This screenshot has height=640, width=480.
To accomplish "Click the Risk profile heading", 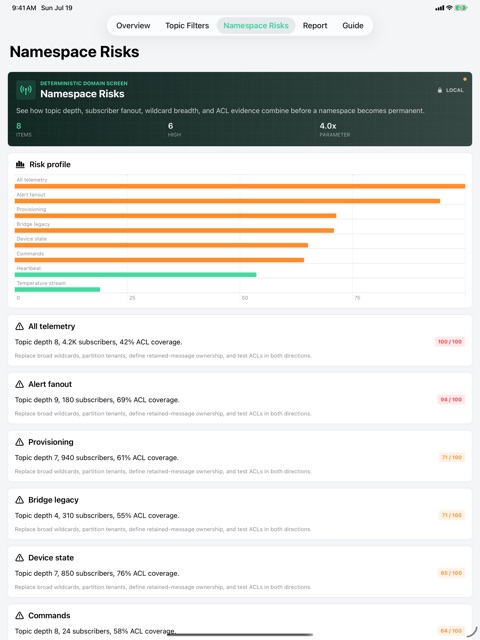I will point(50,164).
